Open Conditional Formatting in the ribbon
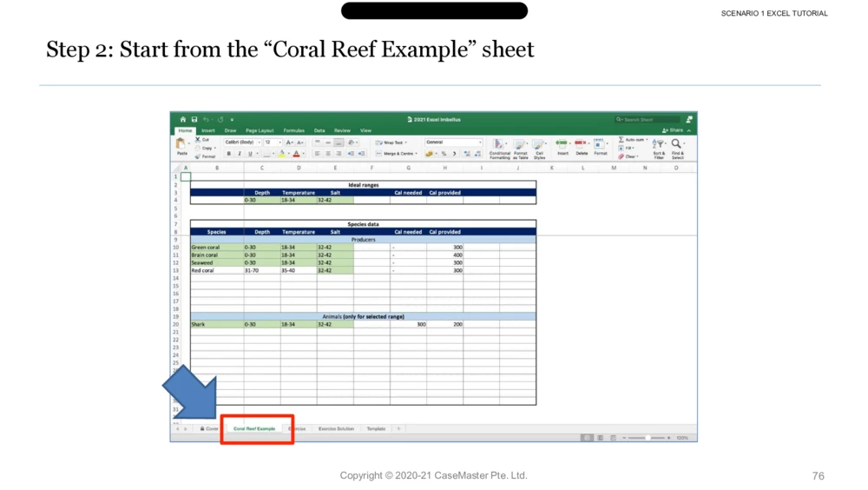This screenshot has height=490, width=868. tap(499, 146)
